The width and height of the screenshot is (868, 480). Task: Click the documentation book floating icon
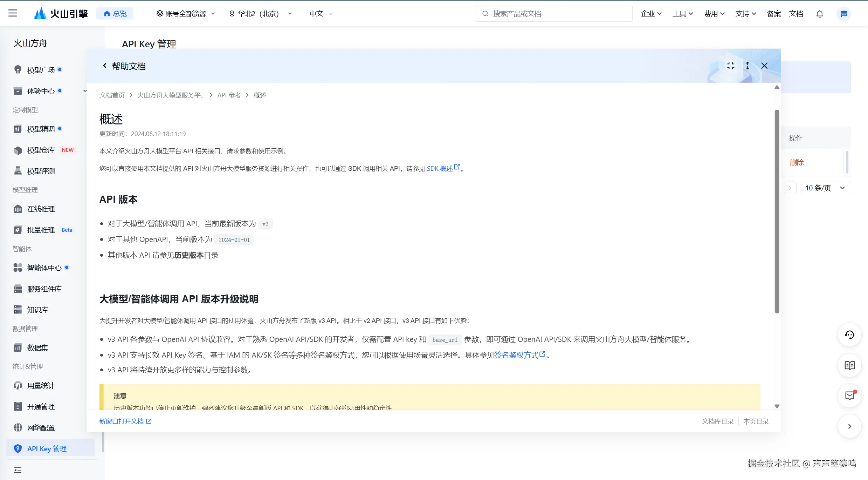click(849, 365)
